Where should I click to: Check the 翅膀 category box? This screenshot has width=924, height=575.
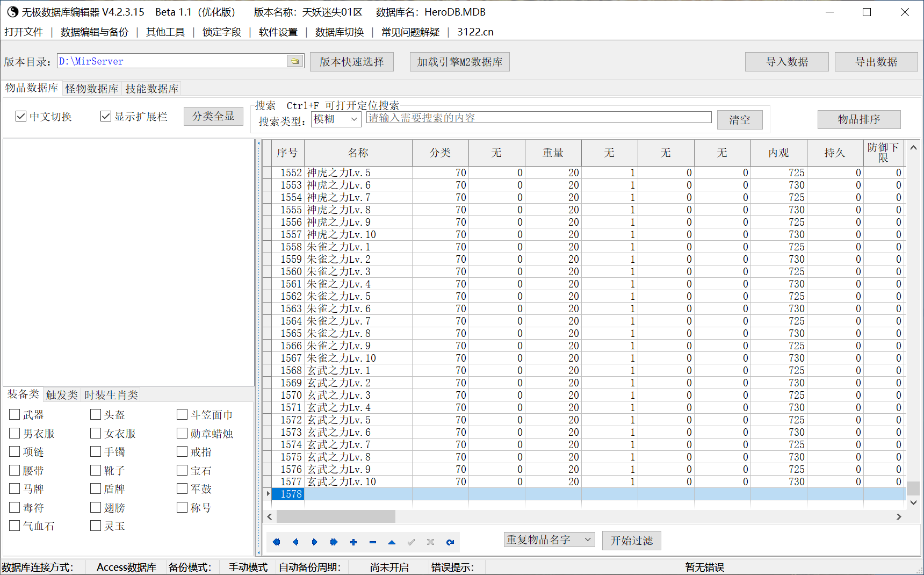click(96, 507)
